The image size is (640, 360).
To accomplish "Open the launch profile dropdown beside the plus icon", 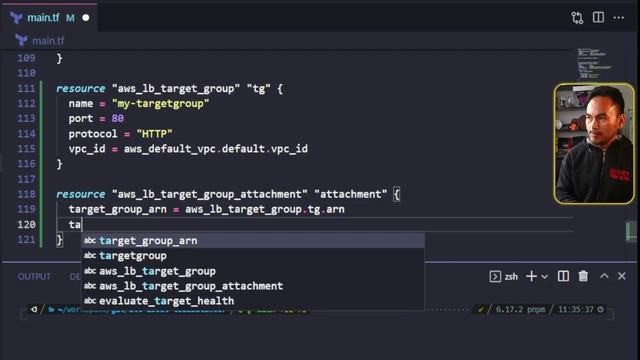I will click(x=544, y=277).
